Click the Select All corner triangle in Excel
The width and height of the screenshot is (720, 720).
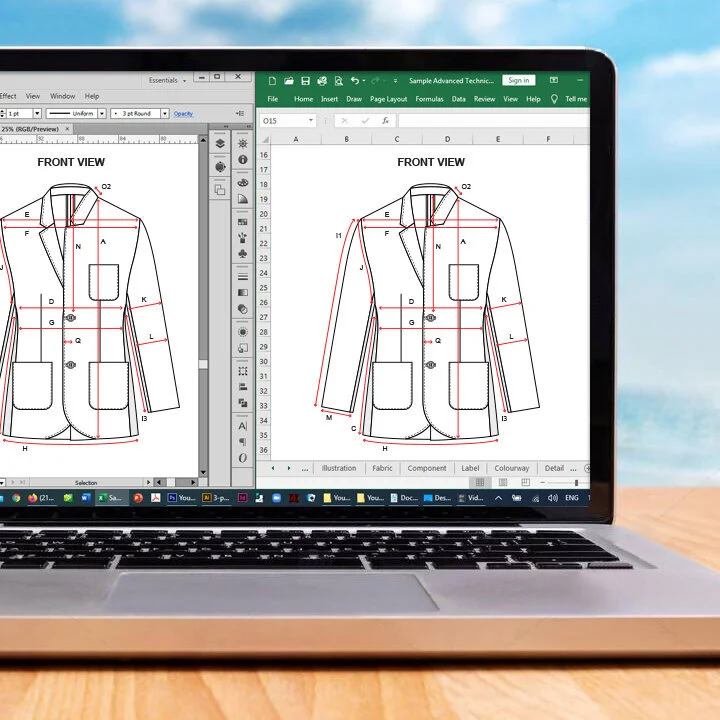coord(265,139)
